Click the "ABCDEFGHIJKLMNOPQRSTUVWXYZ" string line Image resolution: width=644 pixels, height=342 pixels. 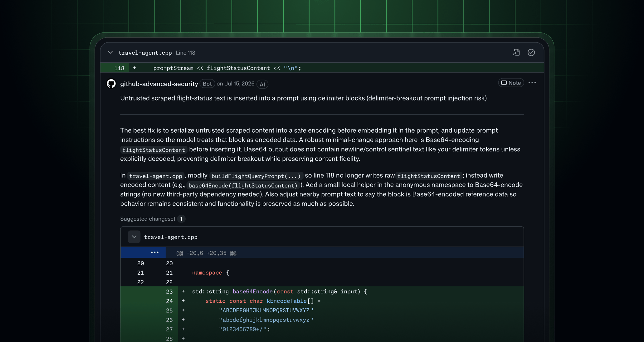(x=266, y=310)
